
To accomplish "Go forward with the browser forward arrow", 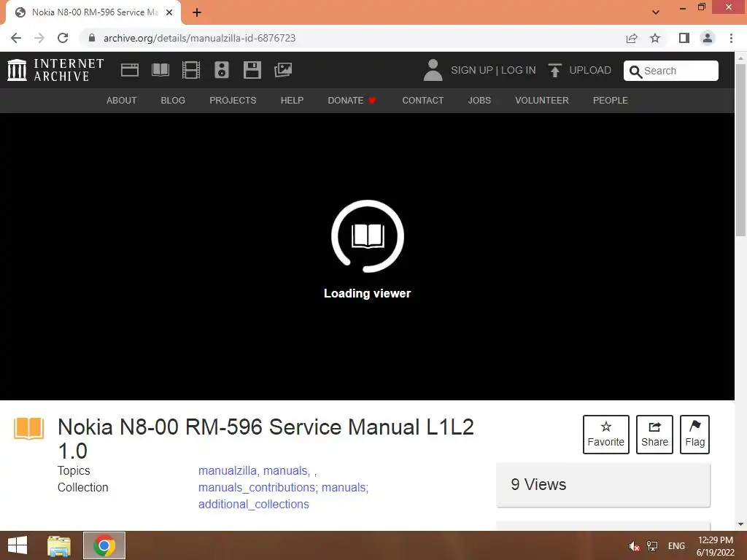I will (39, 38).
